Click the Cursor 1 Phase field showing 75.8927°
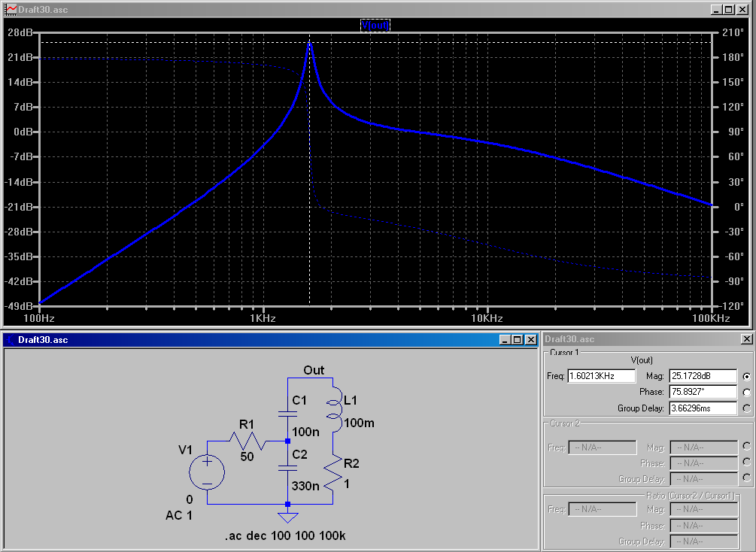Screen dimensions: 756x552 click(x=703, y=392)
